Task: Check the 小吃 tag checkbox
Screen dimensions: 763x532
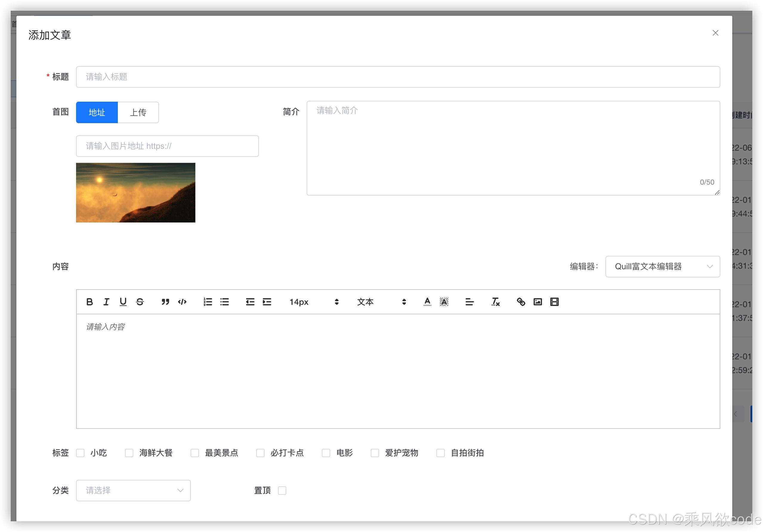Action: (80, 453)
